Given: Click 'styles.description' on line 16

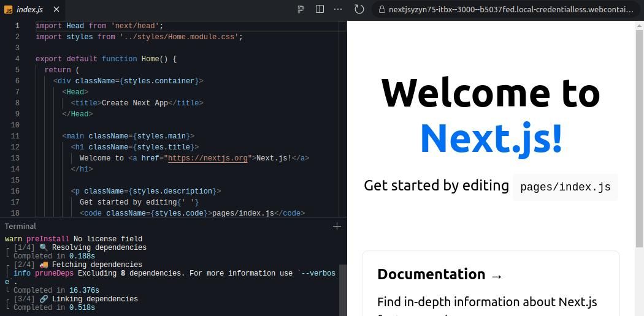Looking at the screenshot, I should (x=175, y=191).
